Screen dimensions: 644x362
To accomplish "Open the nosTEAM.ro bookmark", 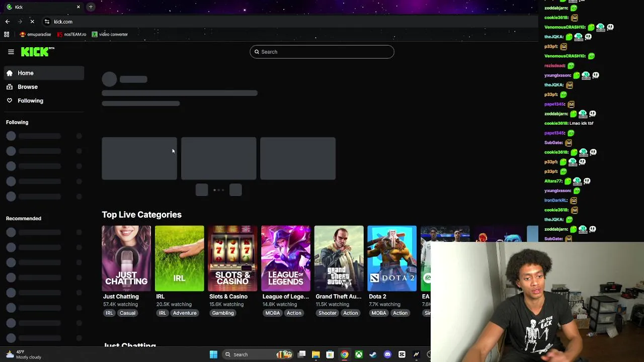I will click(x=71, y=34).
